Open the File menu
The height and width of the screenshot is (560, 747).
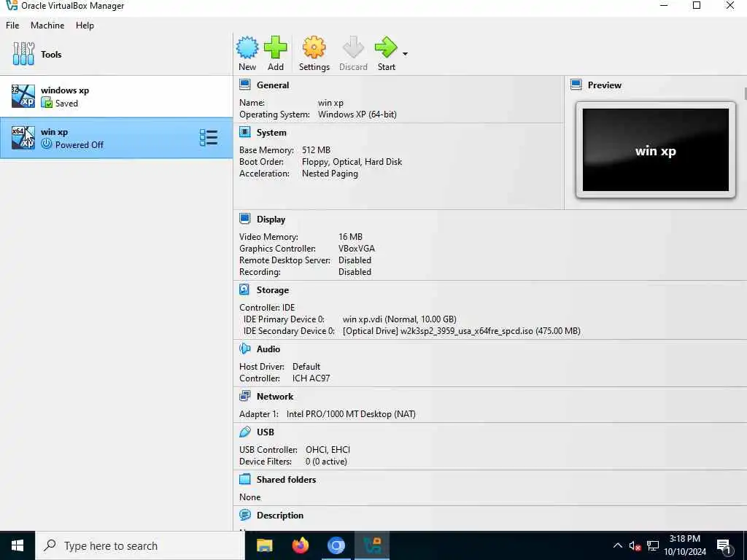(x=12, y=26)
